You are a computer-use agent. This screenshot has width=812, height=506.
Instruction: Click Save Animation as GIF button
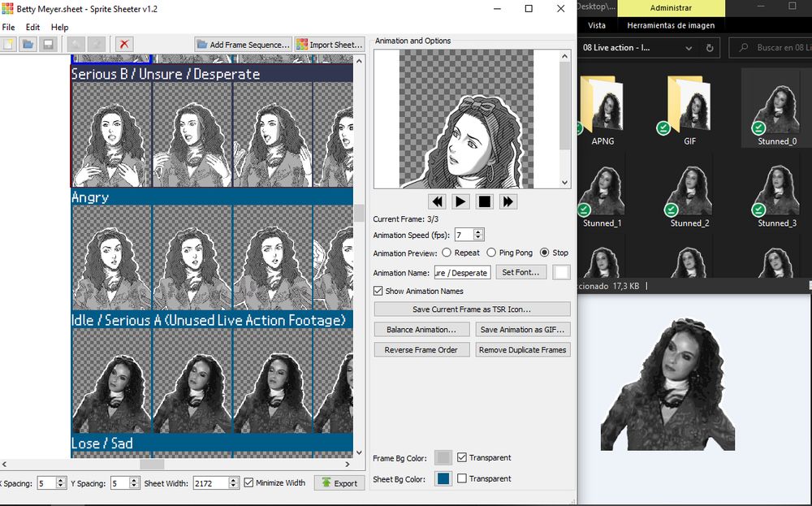pyautogui.click(x=522, y=330)
